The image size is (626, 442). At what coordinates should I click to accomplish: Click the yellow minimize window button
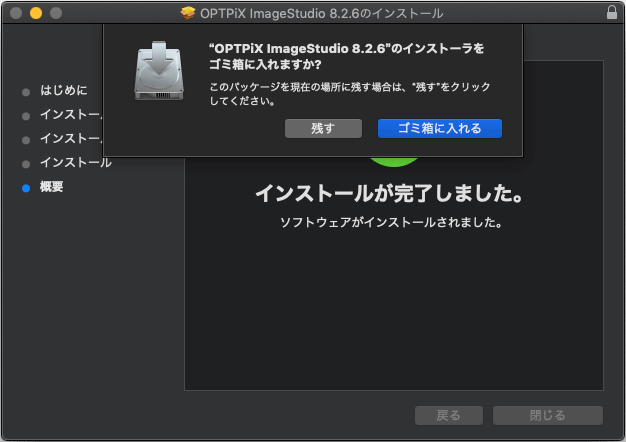[x=36, y=13]
